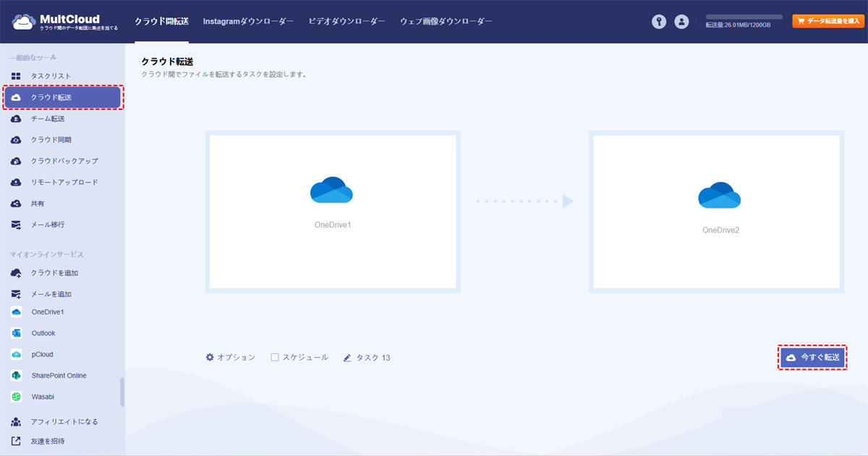Open オプション transfer settings
The height and width of the screenshot is (456, 868).
(x=231, y=358)
